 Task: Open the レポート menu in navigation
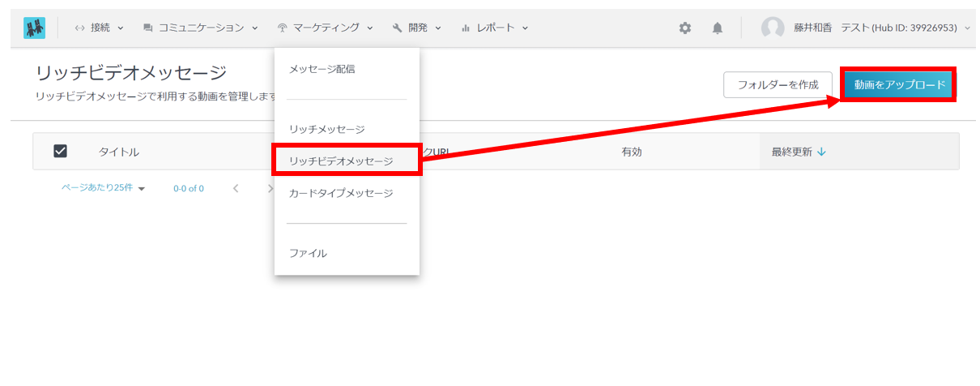tap(494, 28)
